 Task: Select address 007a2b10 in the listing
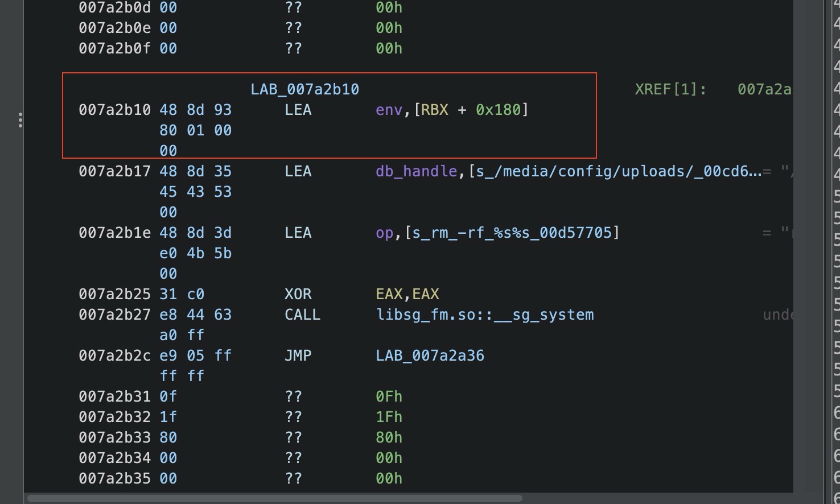click(x=114, y=110)
